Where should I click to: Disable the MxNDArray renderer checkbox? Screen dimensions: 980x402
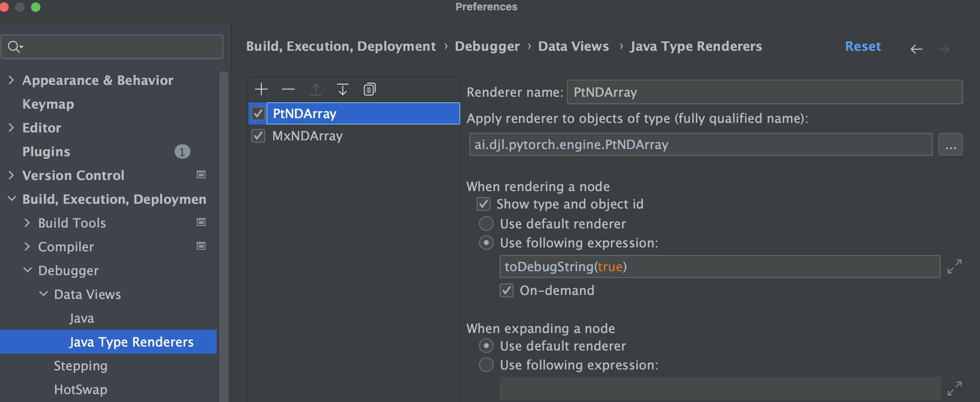pos(258,136)
